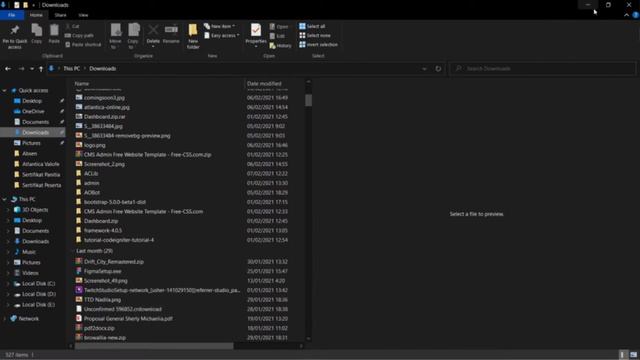Switch to details view in status bar
Viewport: 640px width, 360px height.
pyautogui.click(x=622, y=355)
